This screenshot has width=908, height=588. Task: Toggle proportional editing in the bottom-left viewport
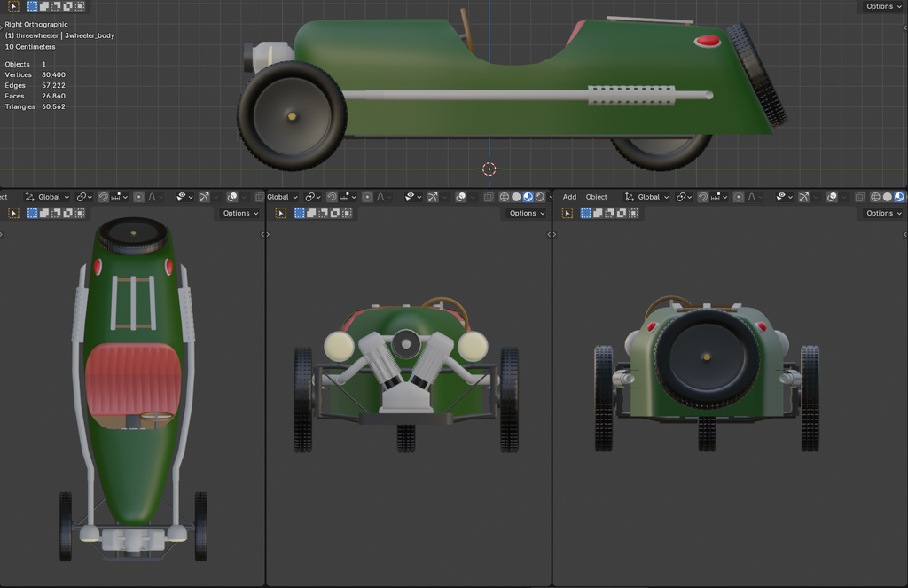[138, 197]
